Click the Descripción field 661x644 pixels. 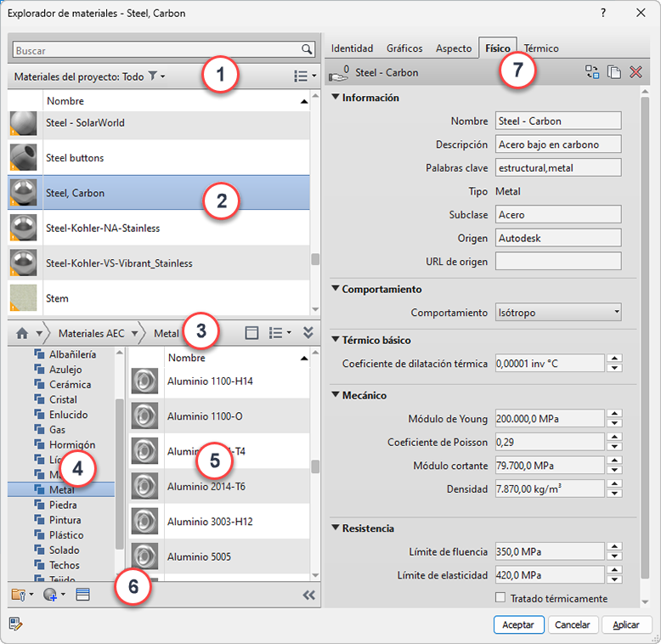coord(557,144)
